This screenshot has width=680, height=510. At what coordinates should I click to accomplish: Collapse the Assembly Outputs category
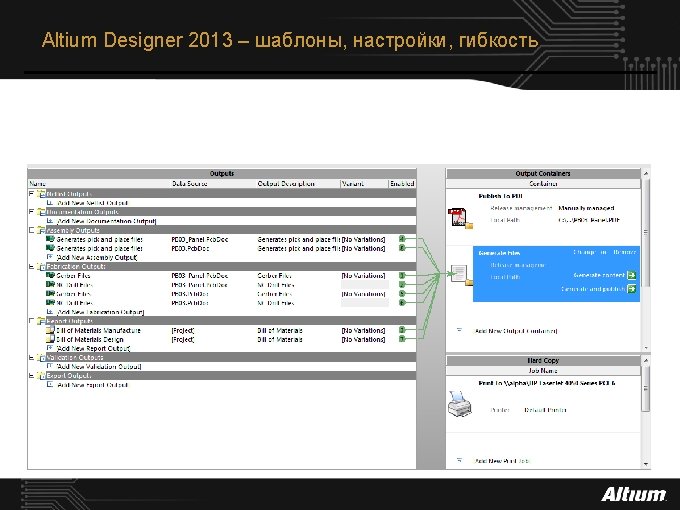click(31, 230)
